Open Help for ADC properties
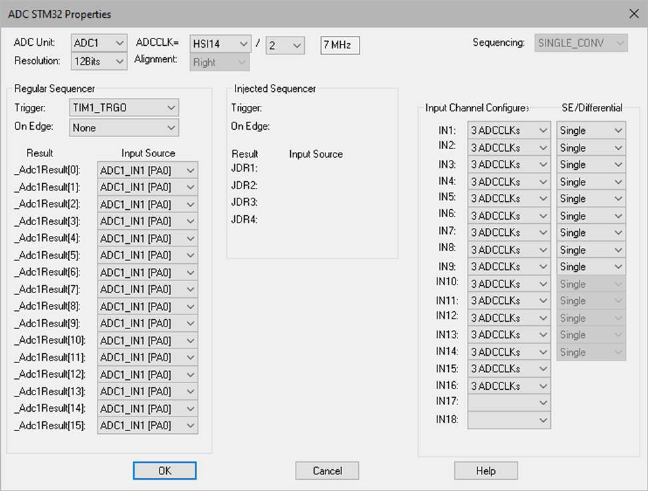 click(486, 471)
